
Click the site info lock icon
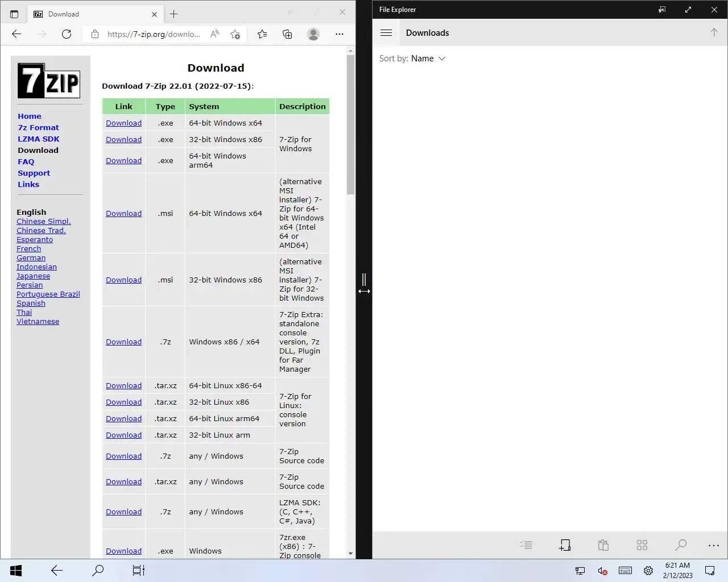95,34
